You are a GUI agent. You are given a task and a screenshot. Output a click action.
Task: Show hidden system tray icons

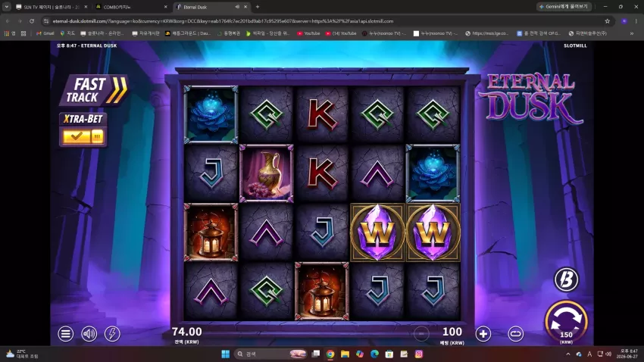pos(568,354)
